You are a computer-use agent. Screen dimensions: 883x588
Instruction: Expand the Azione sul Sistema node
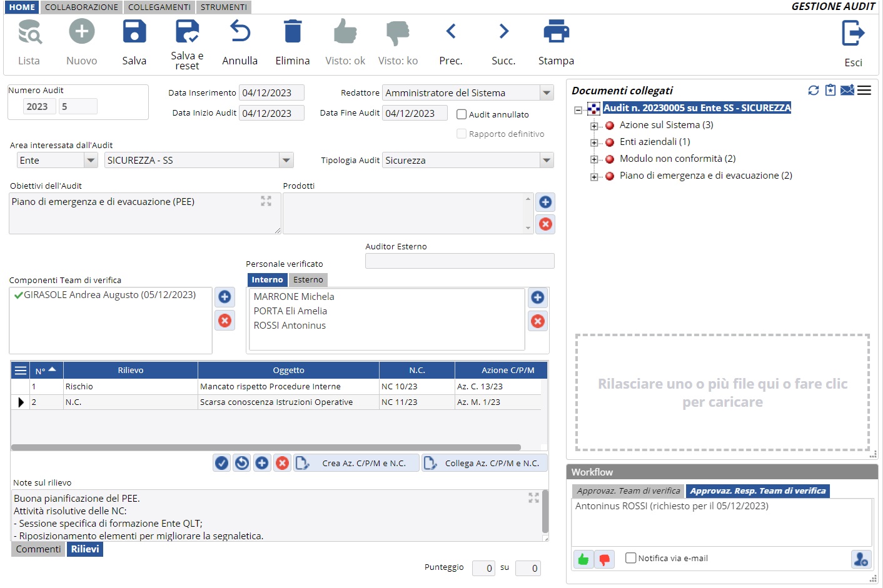pos(593,126)
